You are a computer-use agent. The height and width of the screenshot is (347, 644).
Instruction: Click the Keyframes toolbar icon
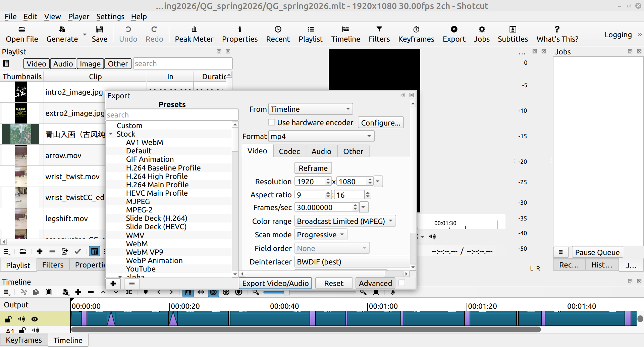(x=416, y=34)
